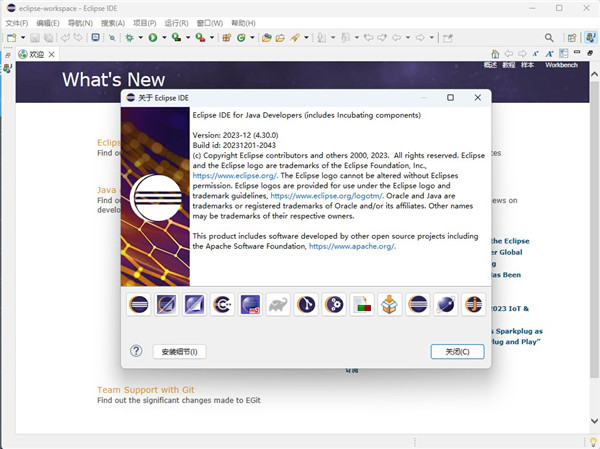The width and height of the screenshot is (600, 449).
Task: Click the Debug bug toolbar icon
Action: [129, 38]
